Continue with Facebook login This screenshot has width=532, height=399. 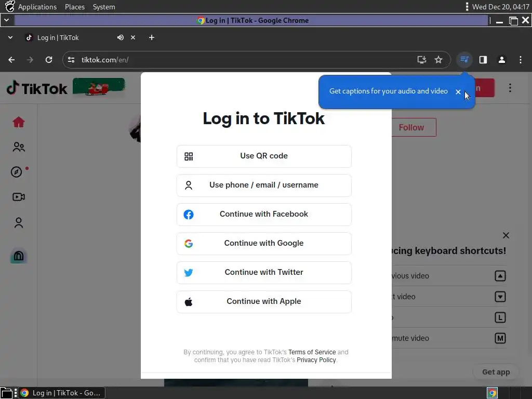[x=264, y=215]
